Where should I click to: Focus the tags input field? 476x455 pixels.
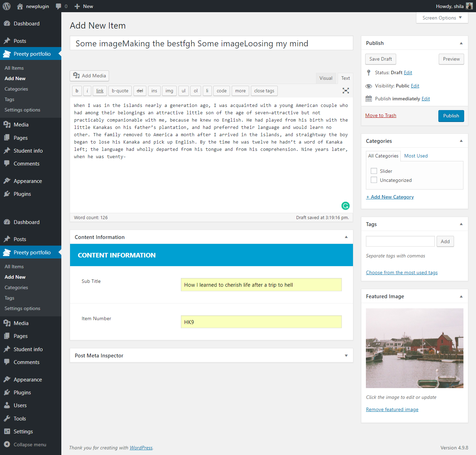400,241
